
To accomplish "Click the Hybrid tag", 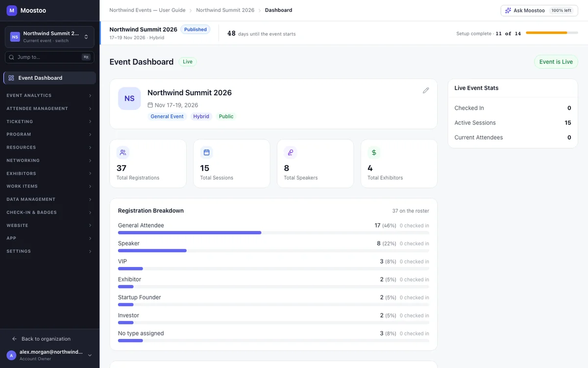I will click(x=201, y=117).
